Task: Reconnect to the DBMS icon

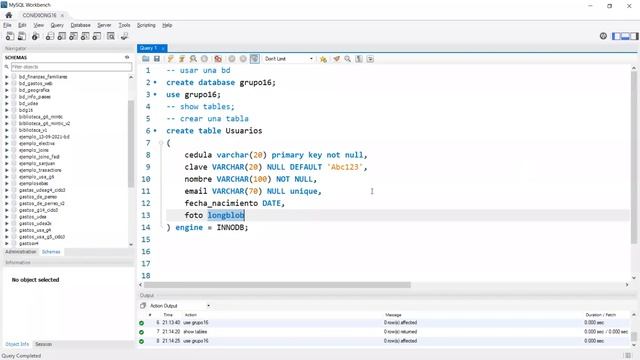Action: 124,36
